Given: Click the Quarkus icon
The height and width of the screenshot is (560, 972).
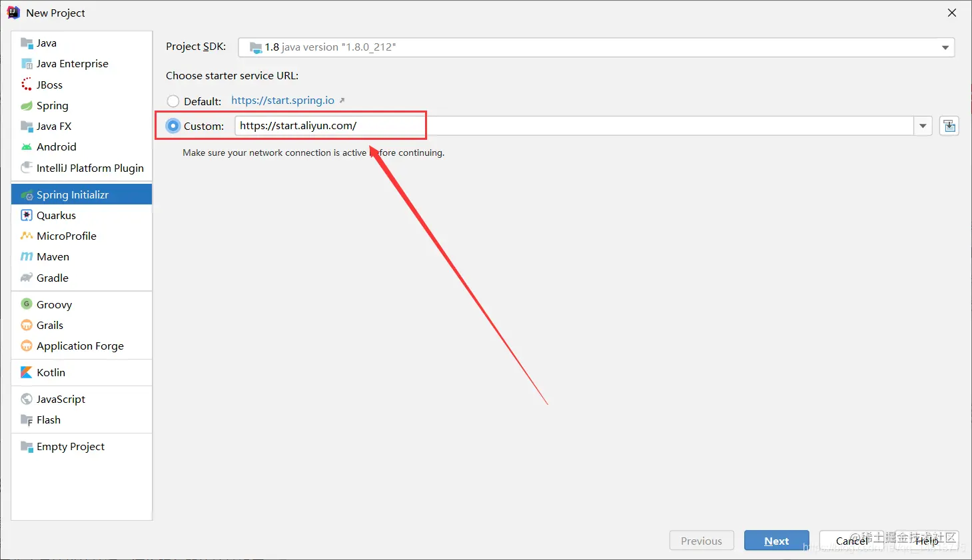Looking at the screenshot, I should coord(27,215).
